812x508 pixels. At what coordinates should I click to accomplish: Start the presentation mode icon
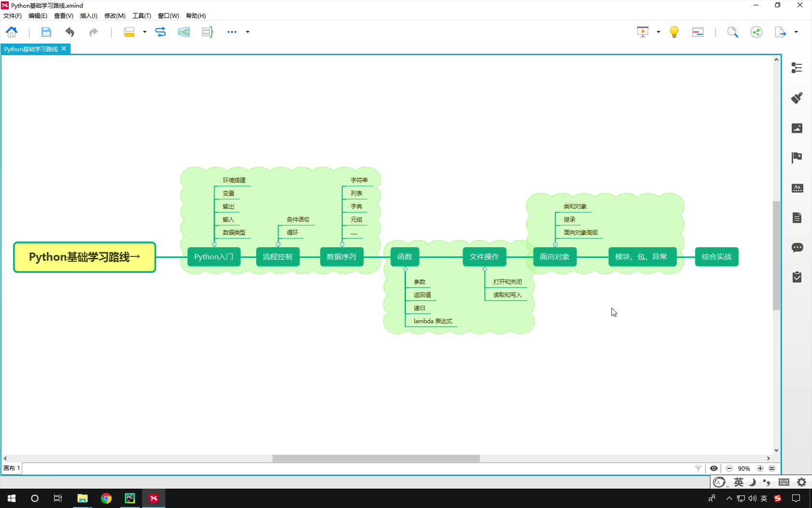click(x=643, y=32)
